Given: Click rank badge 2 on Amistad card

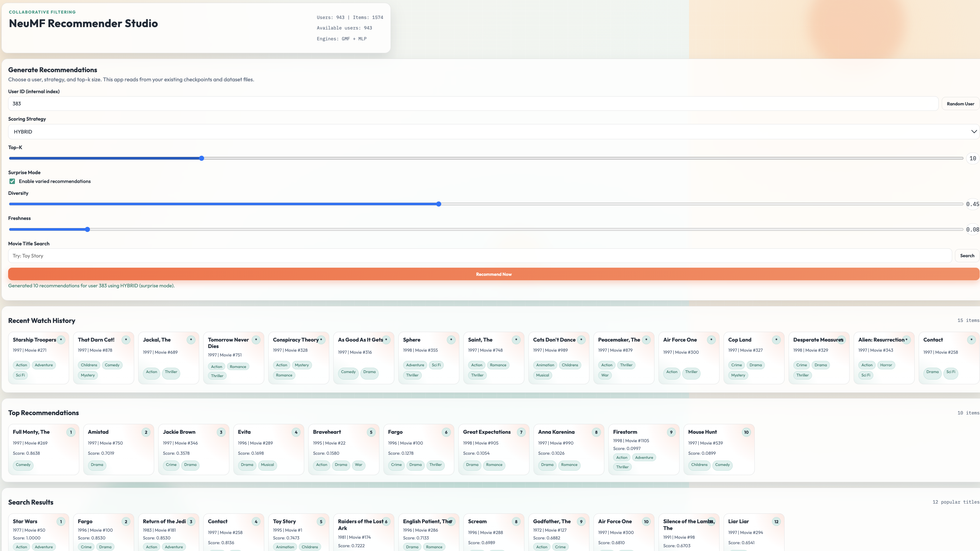Looking at the screenshot, I should point(146,432).
